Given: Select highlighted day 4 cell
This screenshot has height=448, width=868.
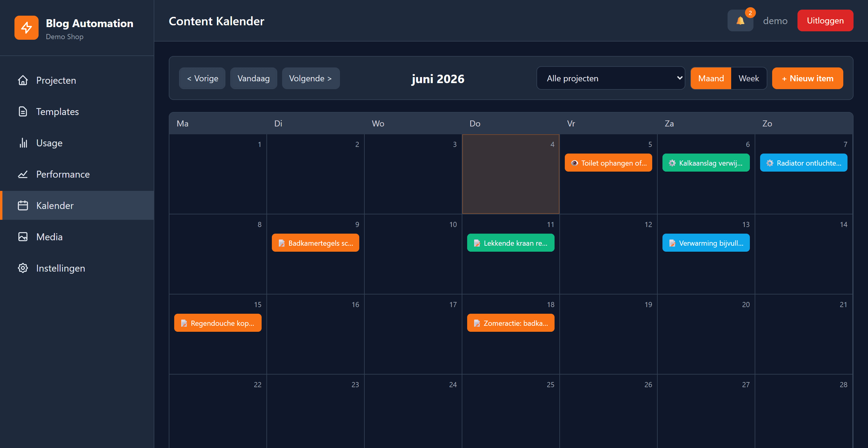Looking at the screenshot, I should (511, 174).
